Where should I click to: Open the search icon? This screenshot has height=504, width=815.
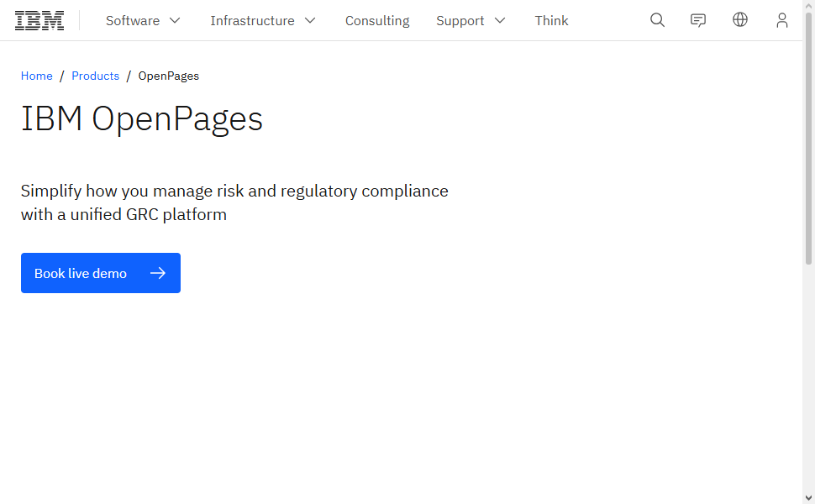tap(658, 20)
